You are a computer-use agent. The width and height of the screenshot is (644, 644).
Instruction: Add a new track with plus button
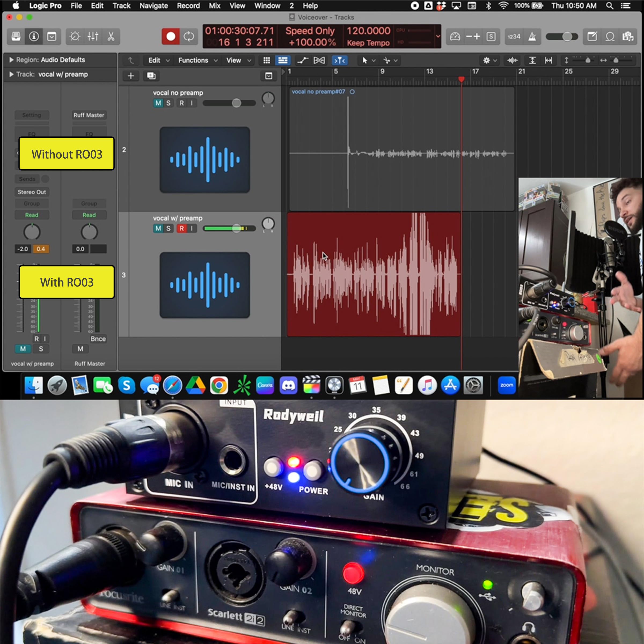(131, 76)
